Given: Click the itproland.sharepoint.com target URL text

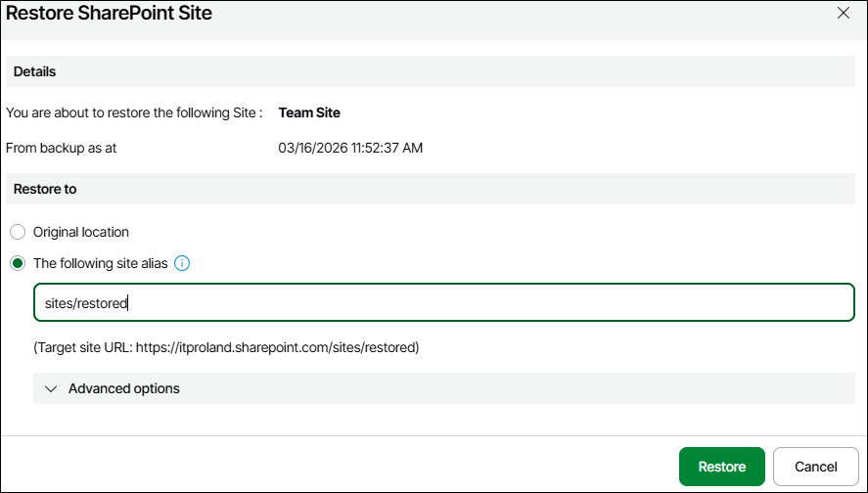Looking at the screenshot, I should (276, 347).
